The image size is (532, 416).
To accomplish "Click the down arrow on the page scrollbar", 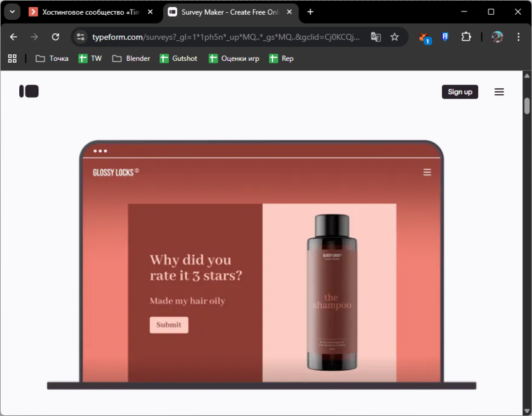I will (527, 412).
